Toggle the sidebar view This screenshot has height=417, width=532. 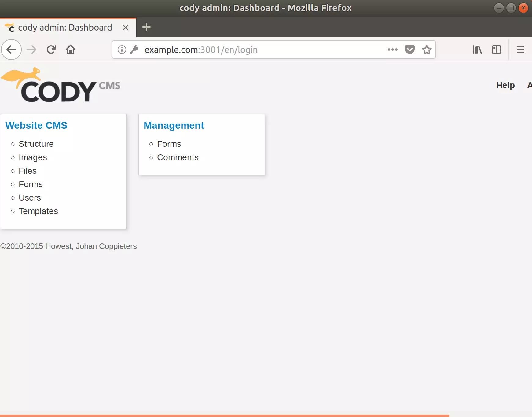coord(497,50)
